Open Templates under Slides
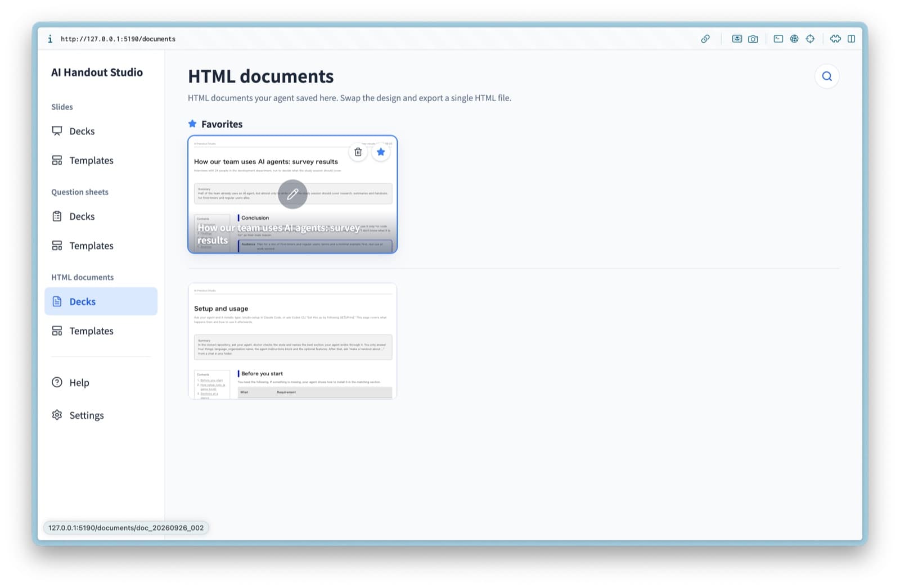 [x=101, y=160]
